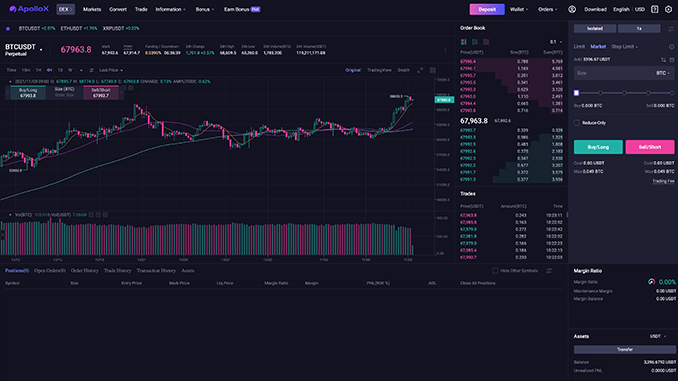Switch the chart grid layout icon

(432, 70)
